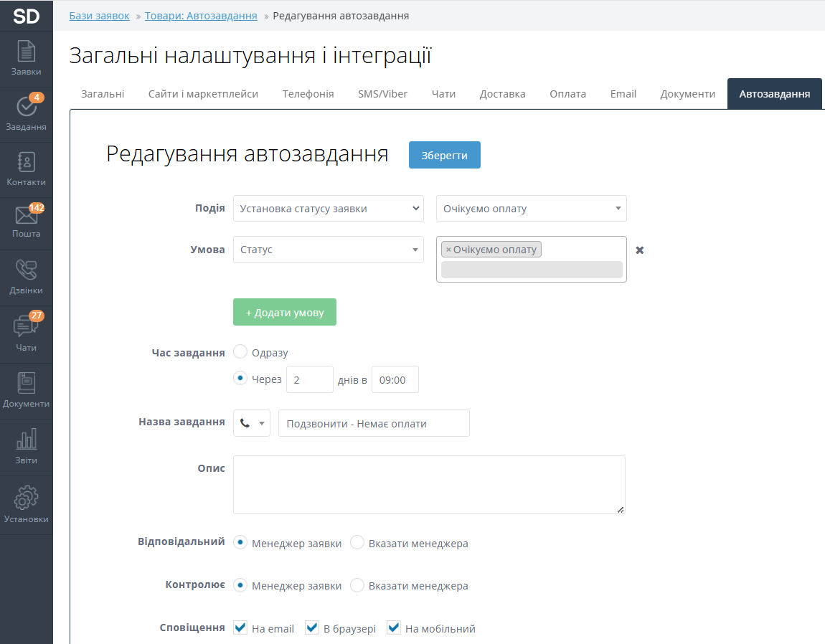Click the Опис description text area
The height and width of the screenshot is (644, 825).
point(428,484)
